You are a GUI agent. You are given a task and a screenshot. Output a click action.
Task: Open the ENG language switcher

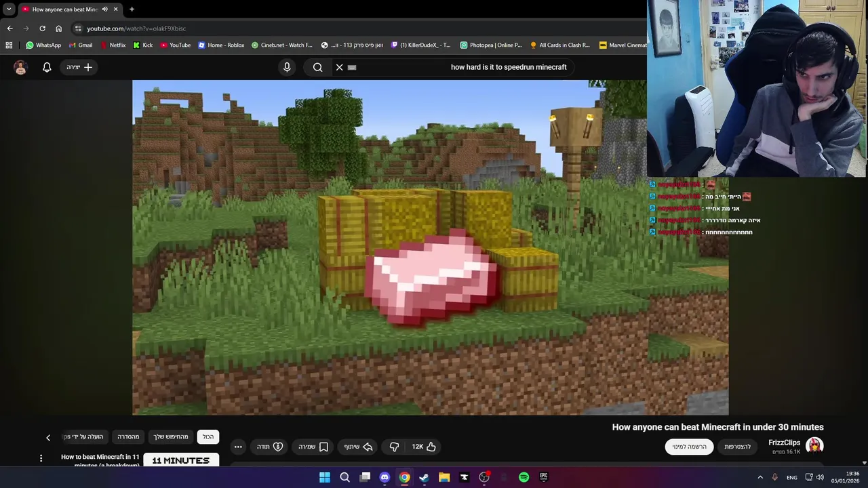pyautogui.click(x=792, y=477)
